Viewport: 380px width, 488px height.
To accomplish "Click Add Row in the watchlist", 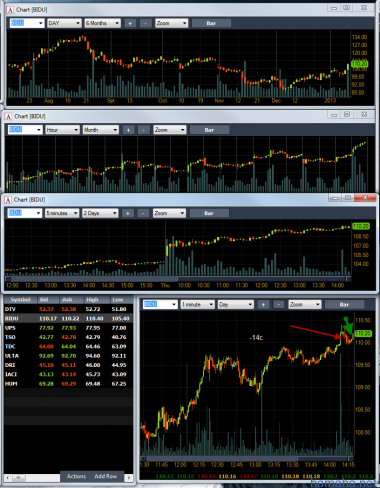I will click(x=106, y=476).
